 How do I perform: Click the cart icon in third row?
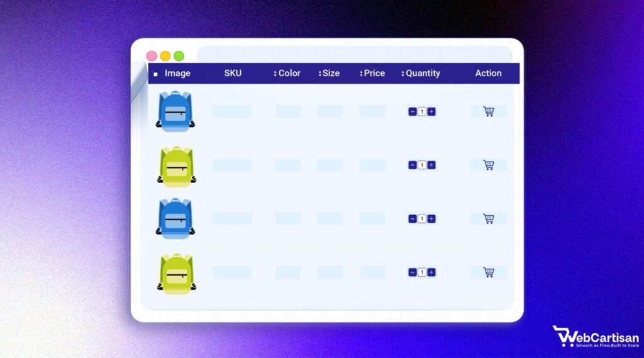pyautogui.click(x=488, y=219)
